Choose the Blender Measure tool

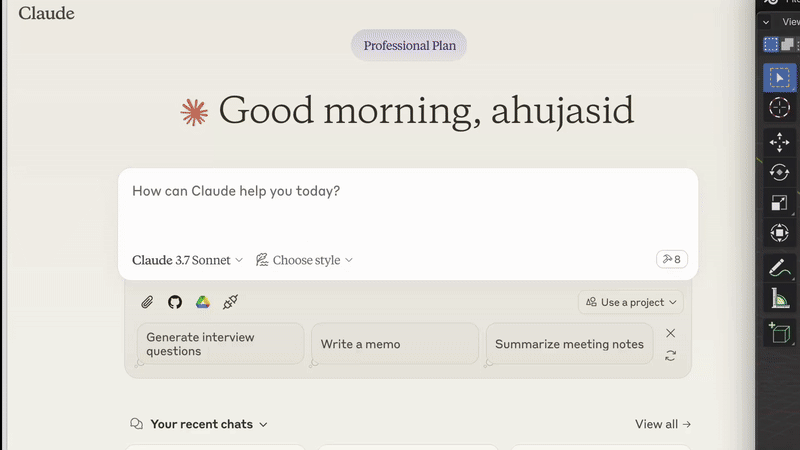(x=780, y=298)
